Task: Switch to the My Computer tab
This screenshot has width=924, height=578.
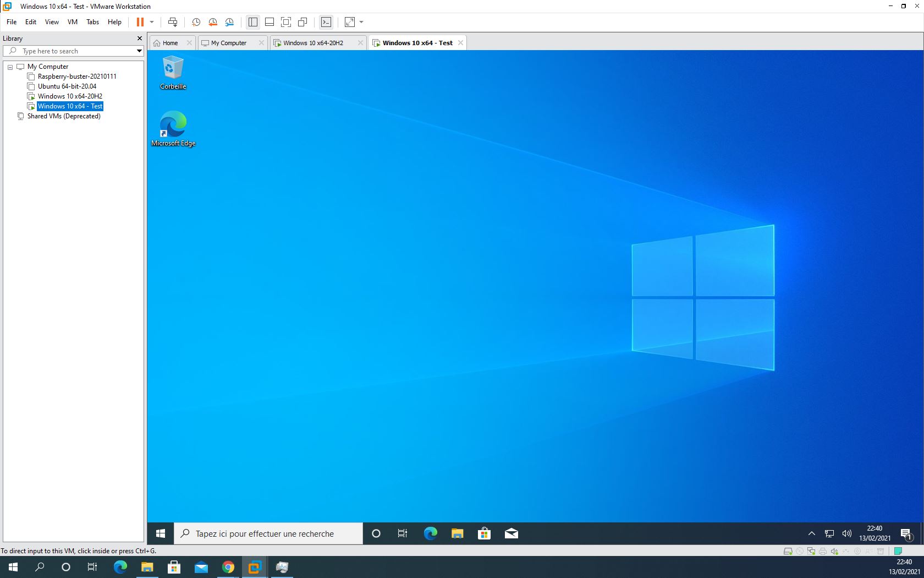Action: [229, 43]
